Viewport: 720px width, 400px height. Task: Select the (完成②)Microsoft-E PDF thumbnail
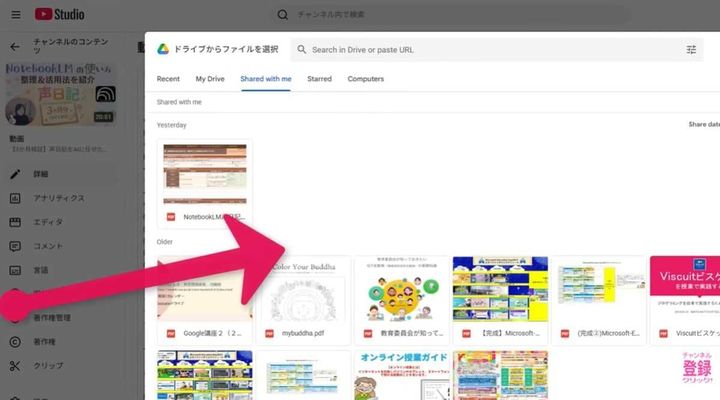click(x=599, y=289)
